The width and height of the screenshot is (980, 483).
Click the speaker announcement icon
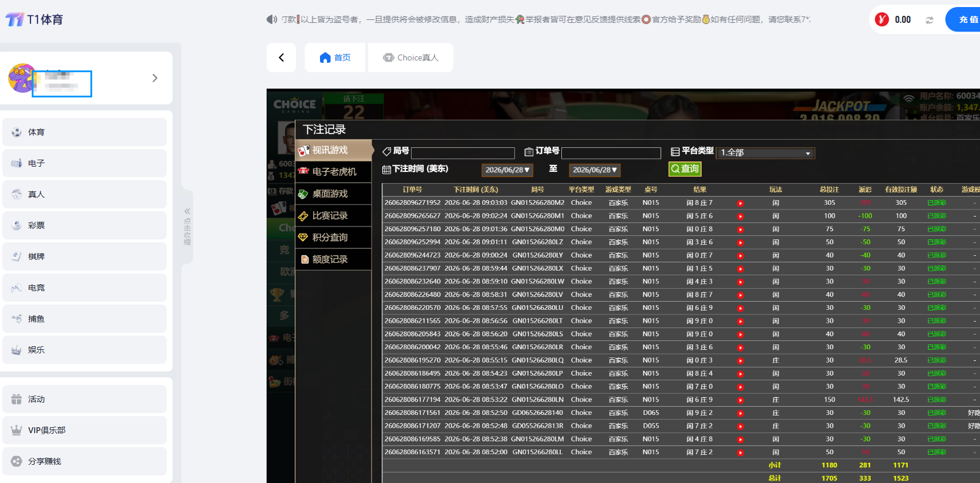click(271, 19)
